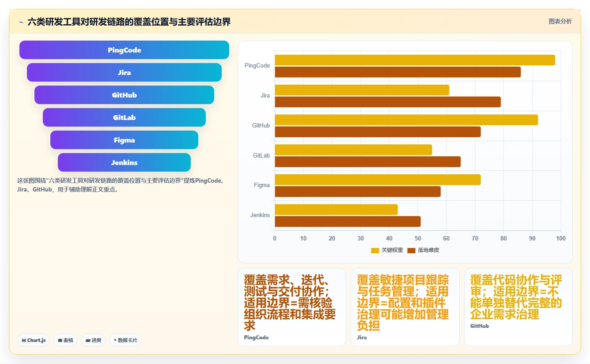Click the PingCode y-axis label
The width and height of the screenshot is (590, 364).
pos(257,66)
